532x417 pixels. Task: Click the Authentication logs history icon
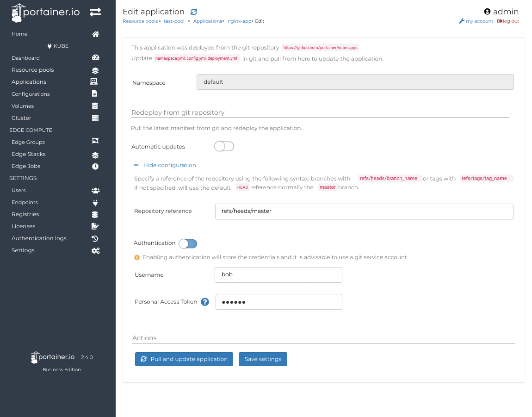[95, 239]
